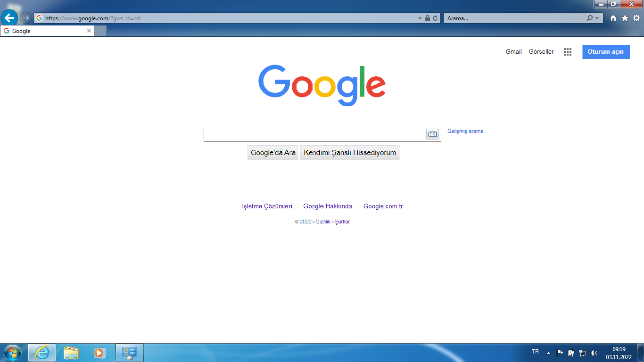Open Windows Explorer from the taskbar
The height and width of the screenshot is (362, 644).
(x=71, y=353)
